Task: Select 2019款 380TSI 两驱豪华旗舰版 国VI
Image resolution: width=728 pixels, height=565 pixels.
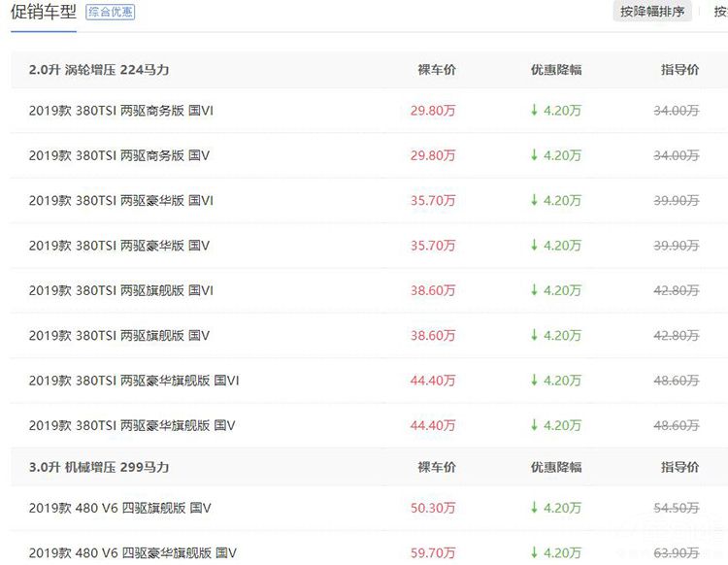Action: tap(134, 381)
